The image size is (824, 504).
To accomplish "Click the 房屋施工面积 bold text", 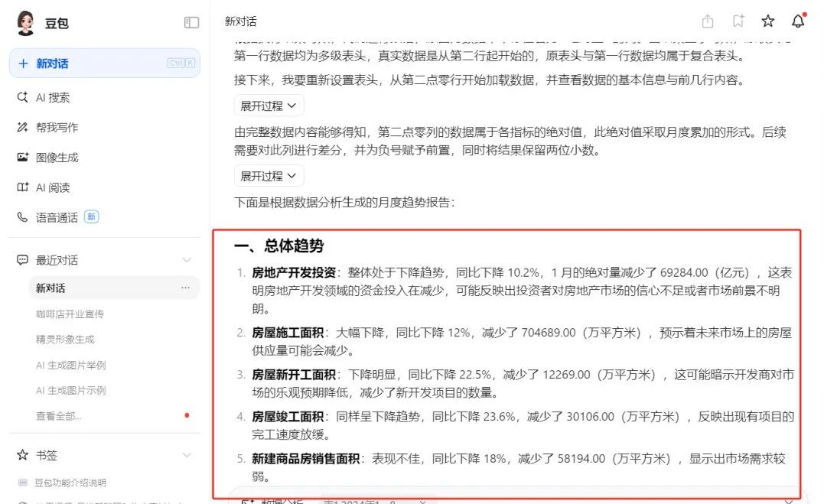I will coord(288,333).
